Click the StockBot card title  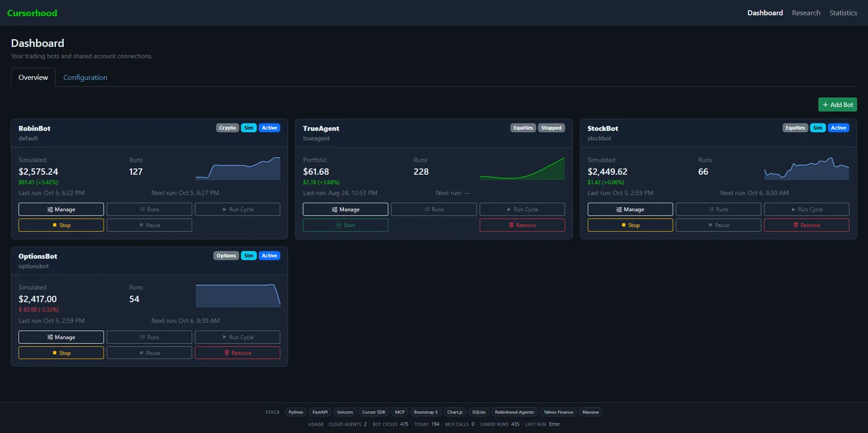[603, 128]
